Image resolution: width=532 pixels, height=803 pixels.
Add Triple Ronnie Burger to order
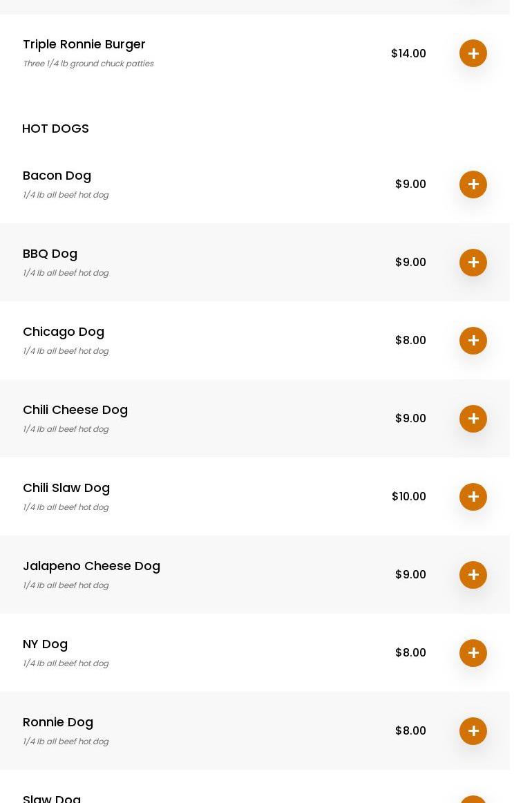tap(473, 53)
